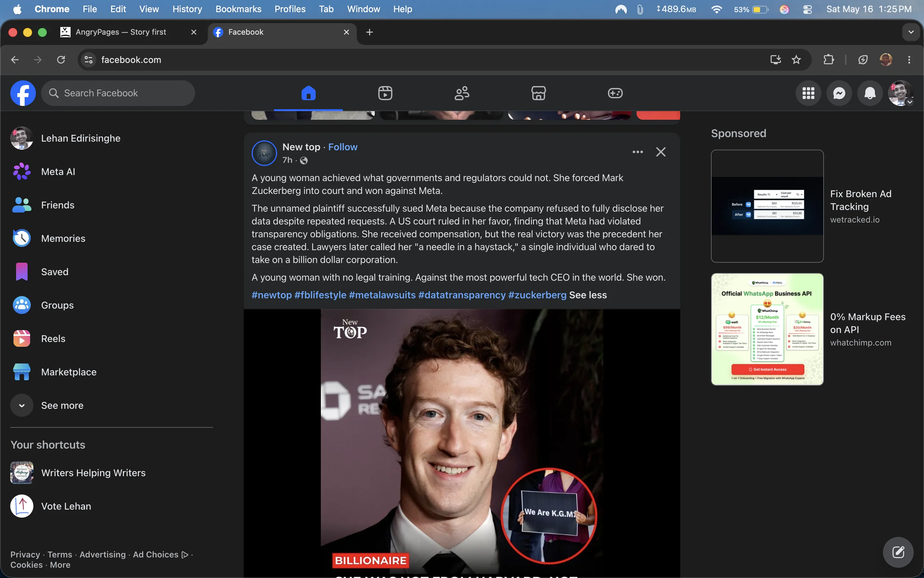The image size is (924, 578).
Task: Open the tab search dropdown arrow
Action: coord(911,32)
